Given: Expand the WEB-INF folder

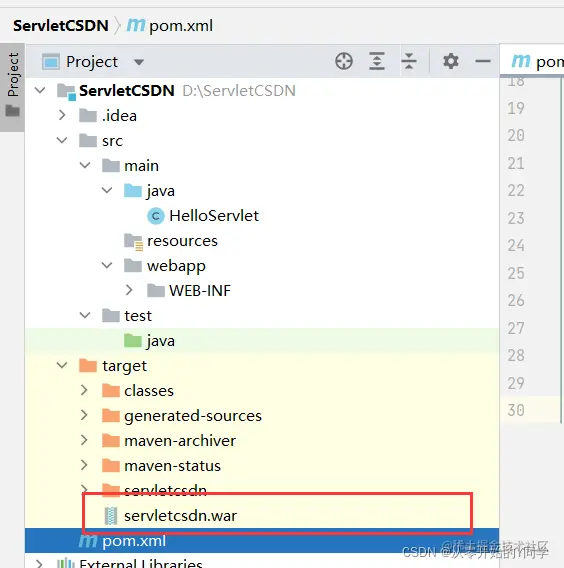Looking at the screenshot, I should (x=129, y=290).
